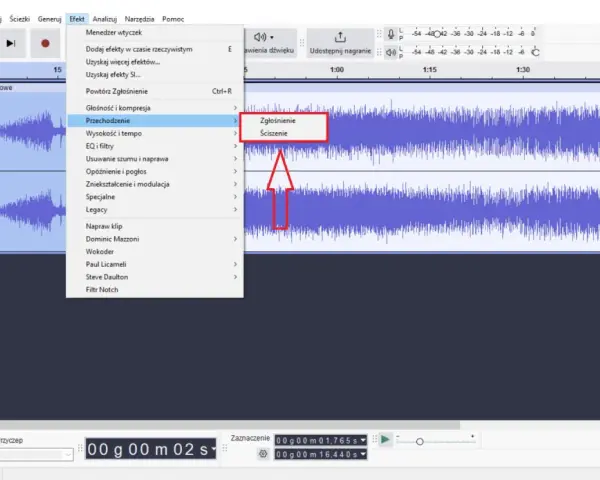Open the Pomoc menu
This screenshot has height=480, width=600.
[x=173, y=19]
